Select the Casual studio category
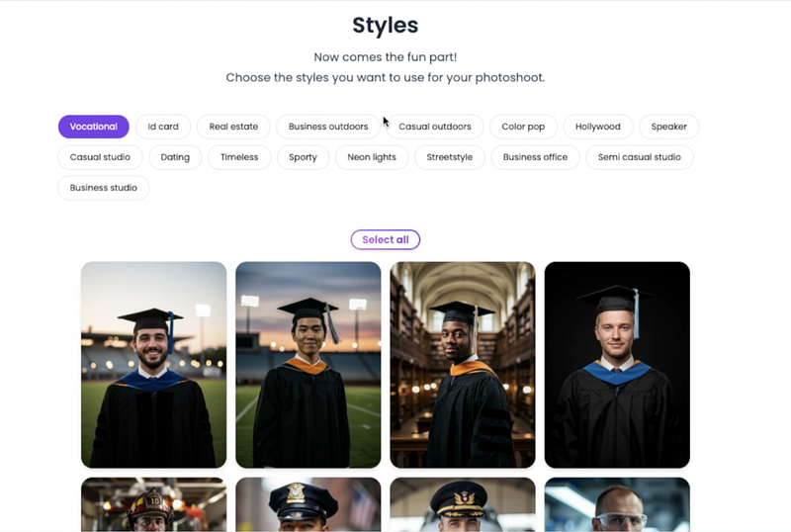Viewport: 791px width, 532px height. (100, 157)
